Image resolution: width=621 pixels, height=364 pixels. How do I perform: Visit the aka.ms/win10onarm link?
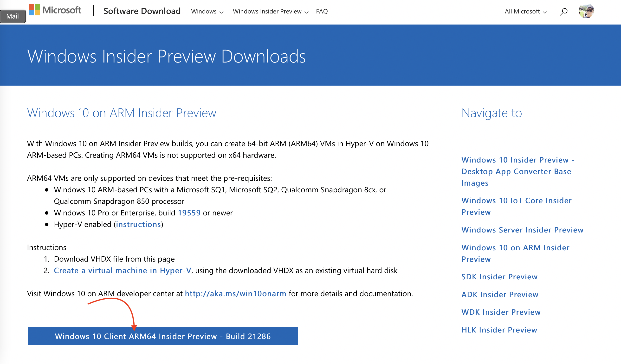pos(235,294)
